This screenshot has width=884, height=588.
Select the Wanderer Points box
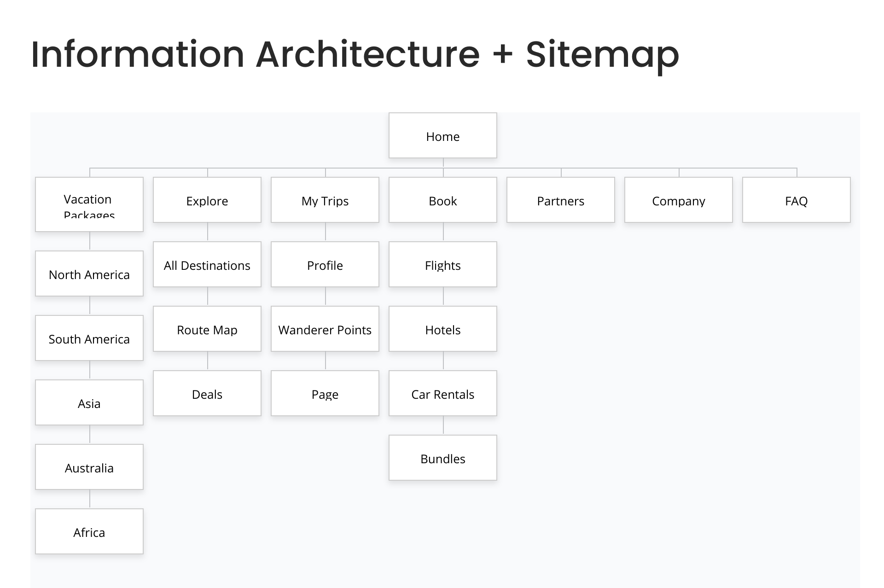pyautogui.click(x=325, y=329)
